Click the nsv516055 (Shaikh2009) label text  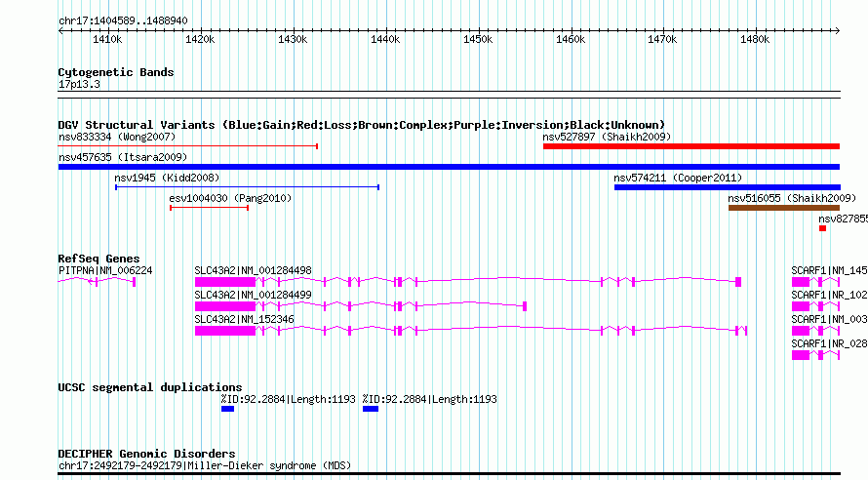click(x=792, y=198)
